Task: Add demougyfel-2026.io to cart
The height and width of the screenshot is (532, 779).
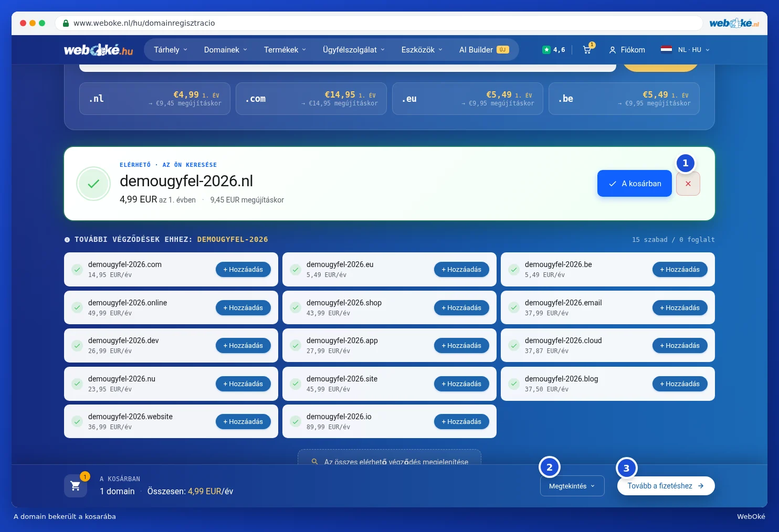Action: pos(461,422)
